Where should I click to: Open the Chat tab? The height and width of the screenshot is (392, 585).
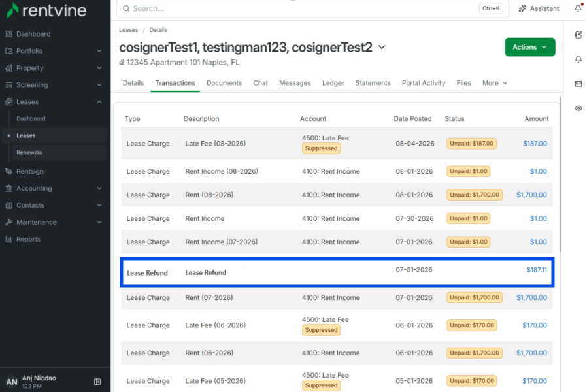260,83
